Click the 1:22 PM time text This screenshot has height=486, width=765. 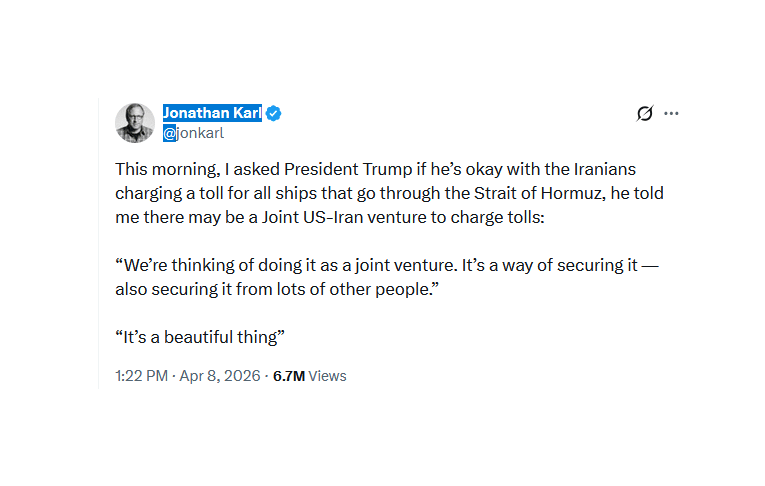(139, 377)
